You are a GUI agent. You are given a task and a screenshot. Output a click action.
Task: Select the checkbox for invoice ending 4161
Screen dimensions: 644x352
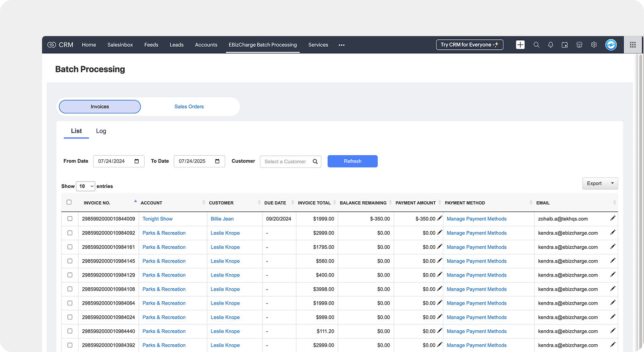70,247
